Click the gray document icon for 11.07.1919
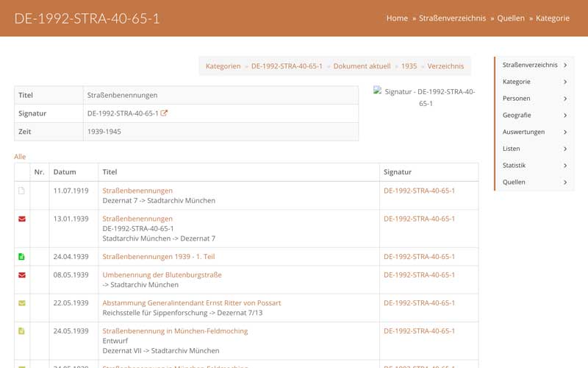 [x=21, y=191]
